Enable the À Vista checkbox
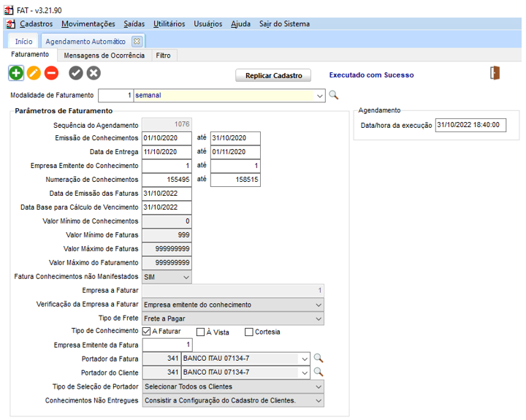Viewport: 526px width, 420px height. [x=201, y=332]
